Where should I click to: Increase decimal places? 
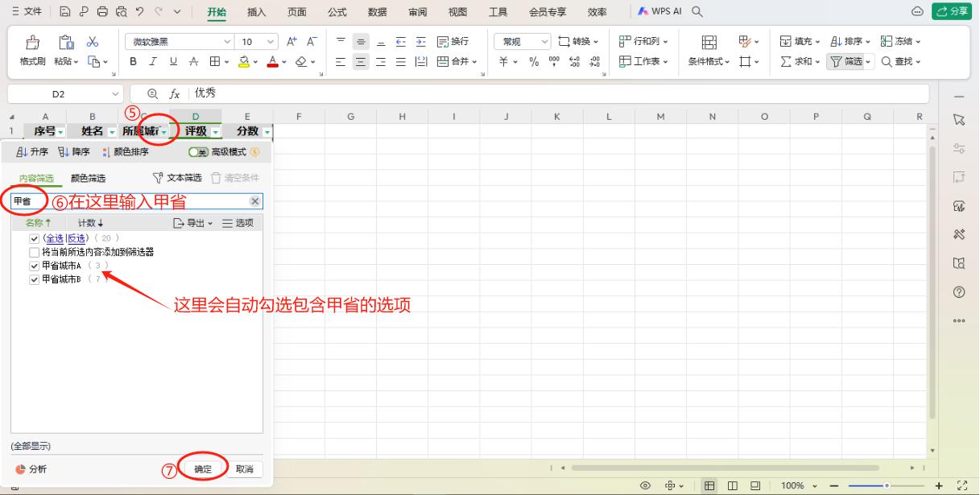click(x=574, y=62)
